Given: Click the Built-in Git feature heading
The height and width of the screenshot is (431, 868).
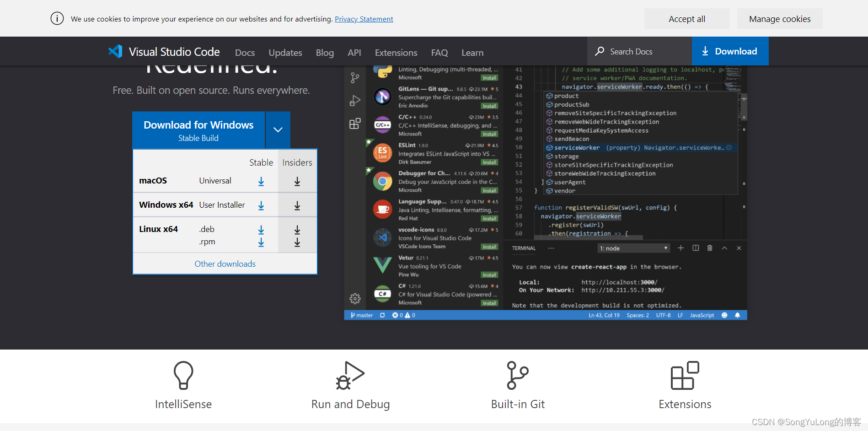Looking at the screenshot, I should point(518,404).
